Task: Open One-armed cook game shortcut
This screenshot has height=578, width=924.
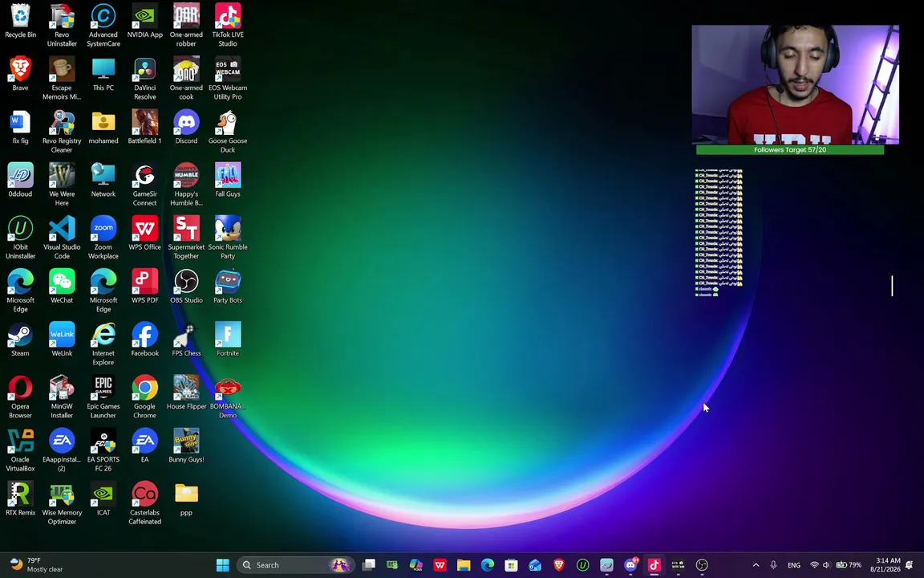Action: coord(186,79)
